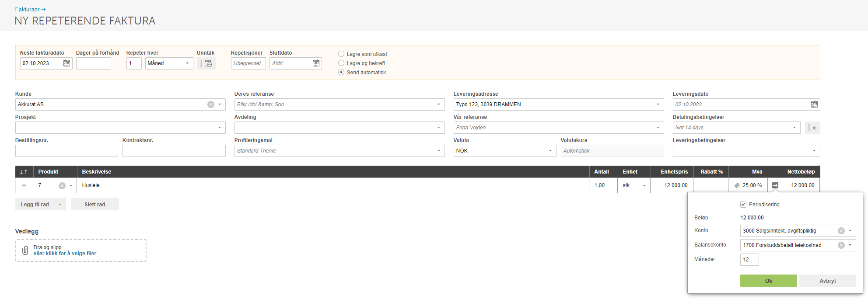Open calendar picker for Sluttdato
868x299 pixels.
[316, 63]
